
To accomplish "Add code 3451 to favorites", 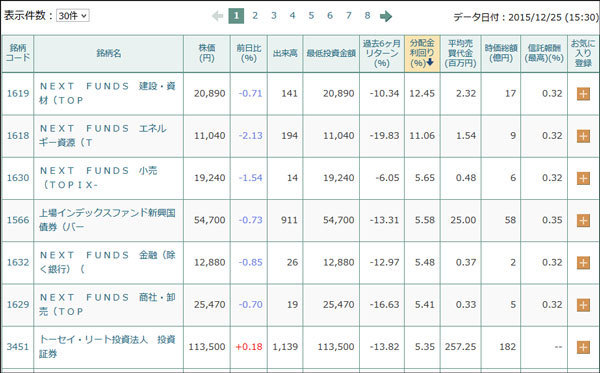I will (x=583, y=347).
